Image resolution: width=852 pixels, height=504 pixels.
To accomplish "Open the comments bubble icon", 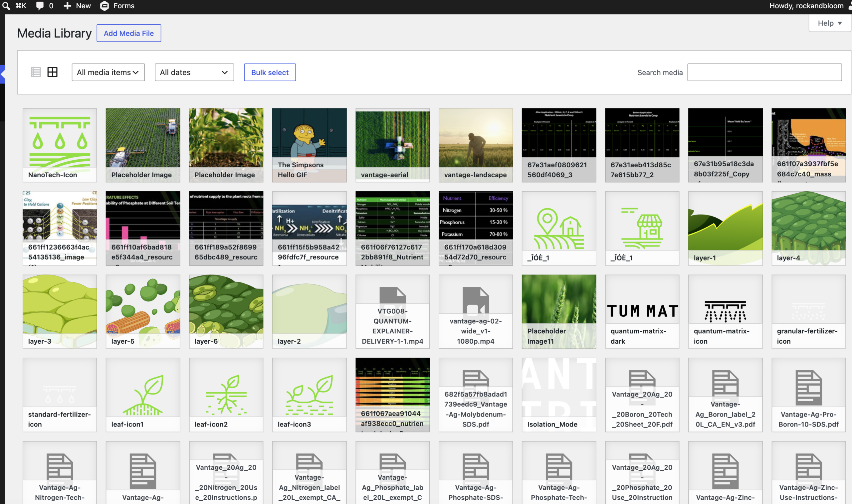I will pos(40,6).
